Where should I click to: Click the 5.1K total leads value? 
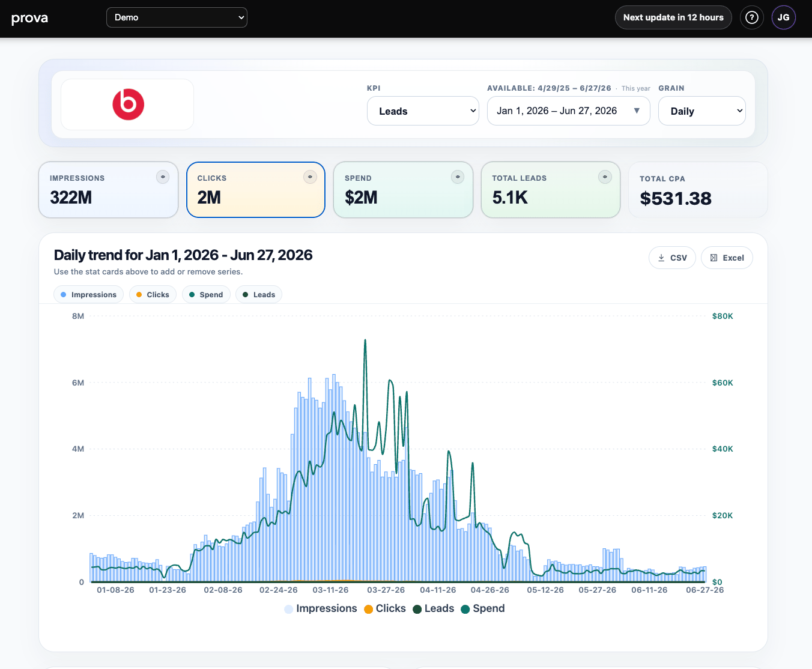click(x=510, y=198)
